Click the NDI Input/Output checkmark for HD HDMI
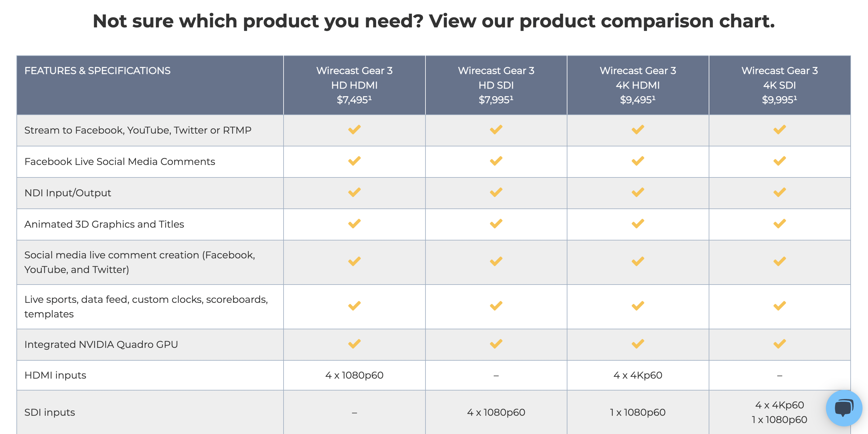The image size is (868, 434). click(x=354, y=193)
